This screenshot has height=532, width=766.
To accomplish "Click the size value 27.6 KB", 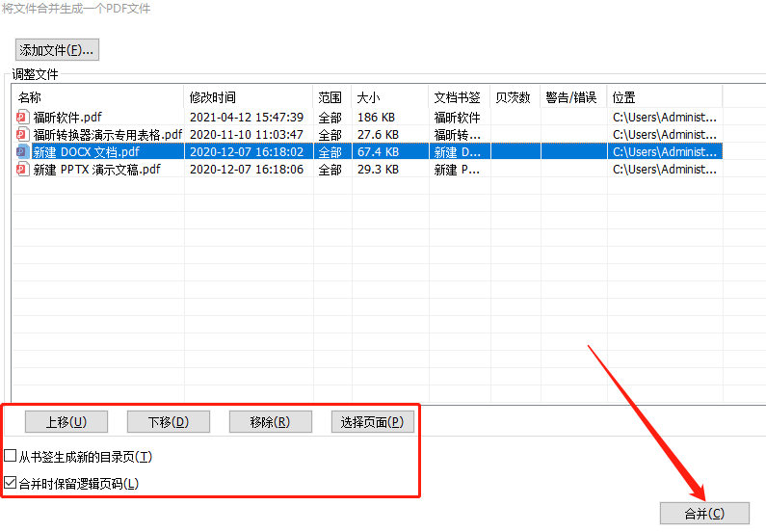I will [x=378, y=134].
